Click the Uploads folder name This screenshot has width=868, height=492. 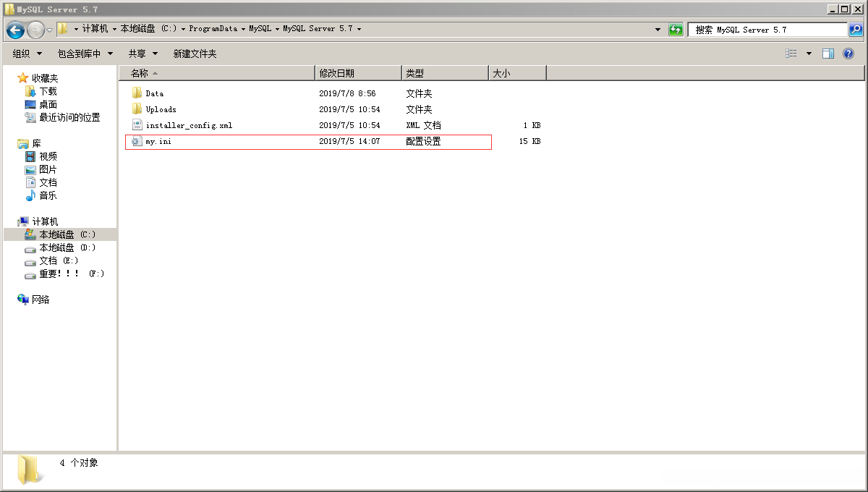click(161, 109)
